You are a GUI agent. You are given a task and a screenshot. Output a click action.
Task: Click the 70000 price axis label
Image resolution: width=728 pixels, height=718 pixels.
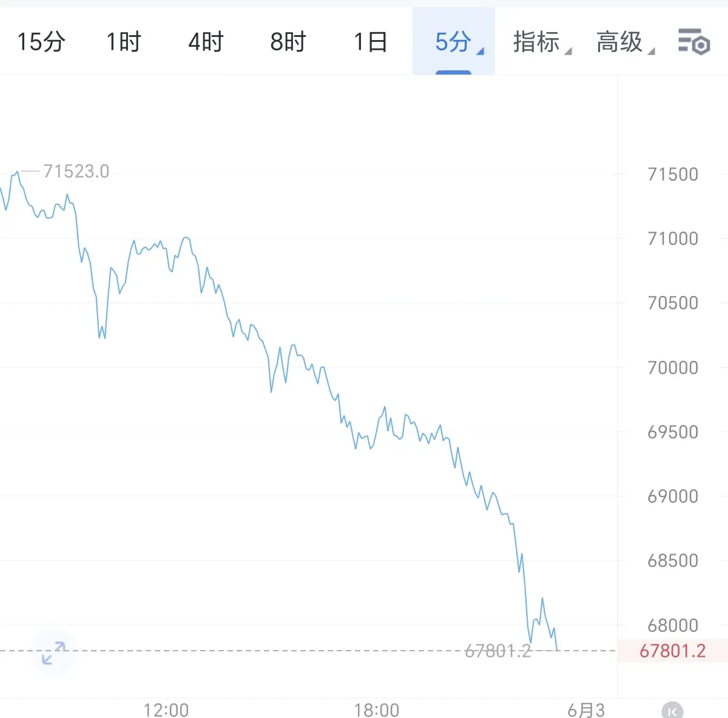pyautogui.click(x=673, y=367)
